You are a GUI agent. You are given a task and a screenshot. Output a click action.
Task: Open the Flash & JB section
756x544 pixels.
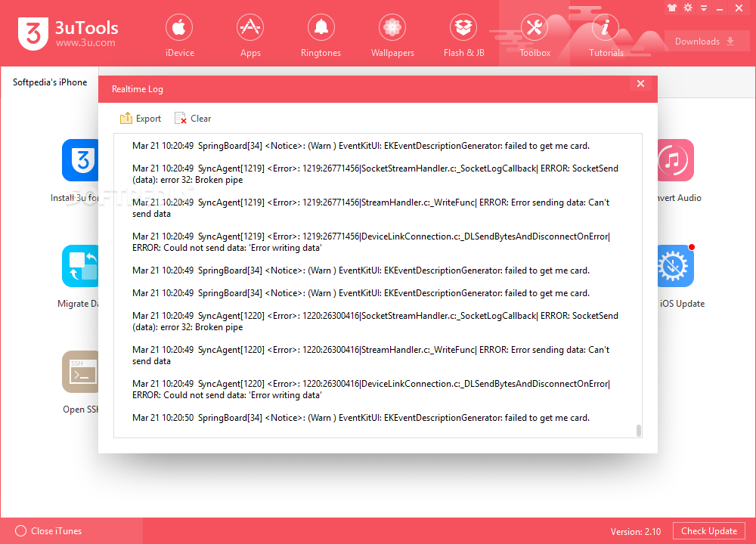pyautogui.click(x=463, y=36)
